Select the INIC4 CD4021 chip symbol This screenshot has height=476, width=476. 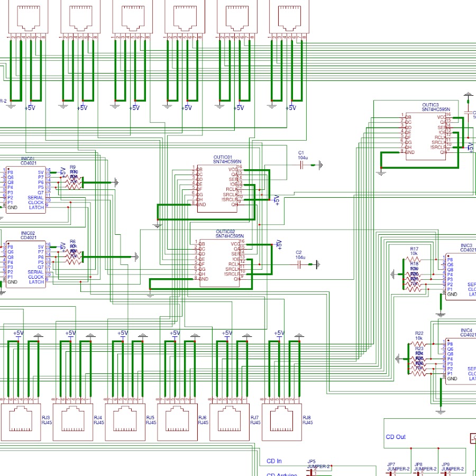(461, 361)
